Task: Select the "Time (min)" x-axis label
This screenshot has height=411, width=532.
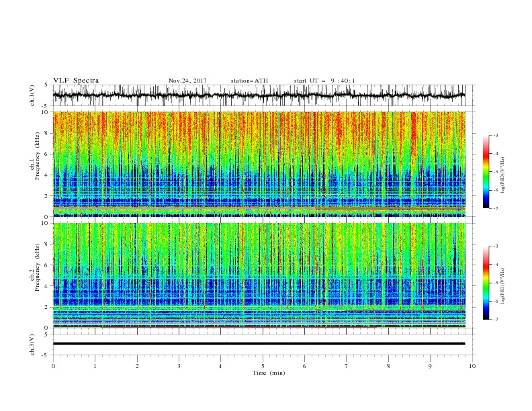Action: pyautogui.click(x=269, y=373)
